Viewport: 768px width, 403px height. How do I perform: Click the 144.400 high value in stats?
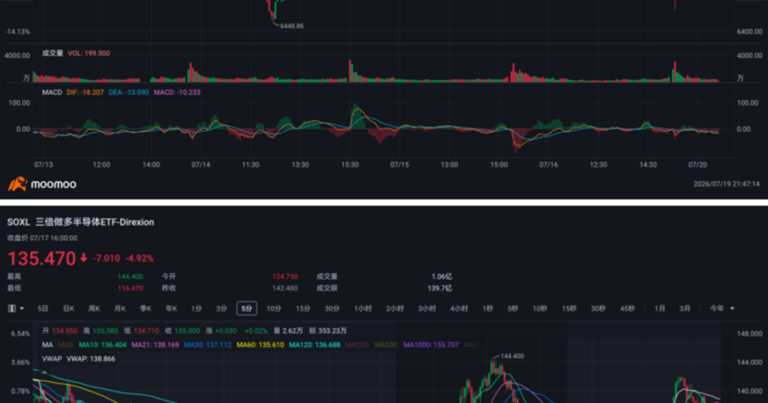(130, 277)
